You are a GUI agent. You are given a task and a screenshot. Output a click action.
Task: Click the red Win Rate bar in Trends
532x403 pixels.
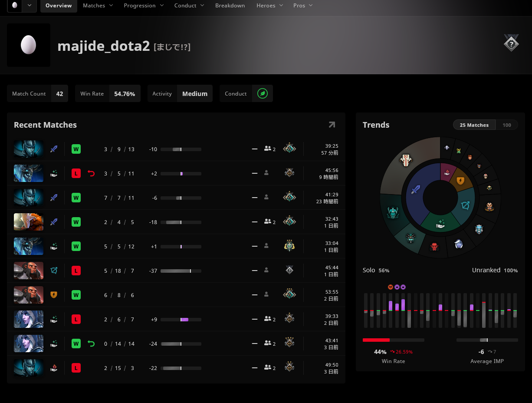393,340
